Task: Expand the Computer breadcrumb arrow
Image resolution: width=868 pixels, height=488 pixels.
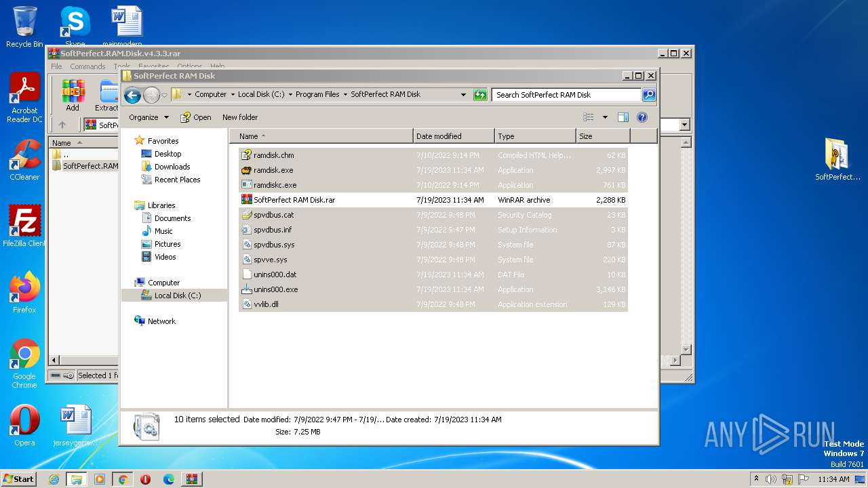Action: pos(233,95)
